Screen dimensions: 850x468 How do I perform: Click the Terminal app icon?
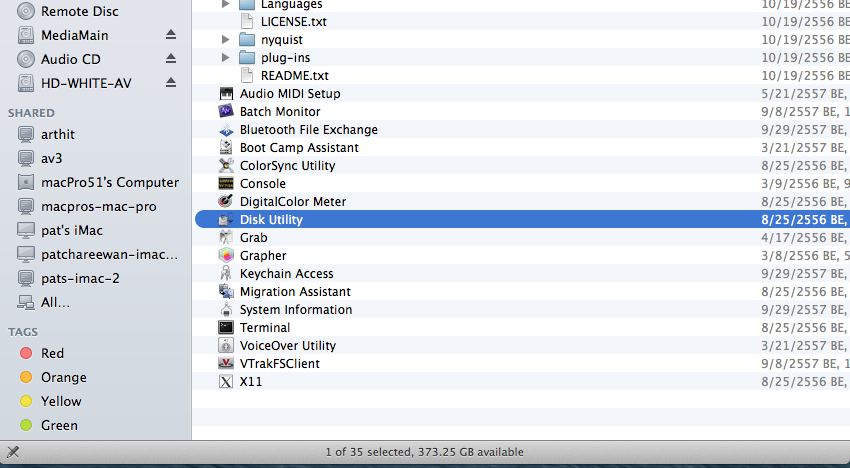pyautogui.click(x=226, y=328)
